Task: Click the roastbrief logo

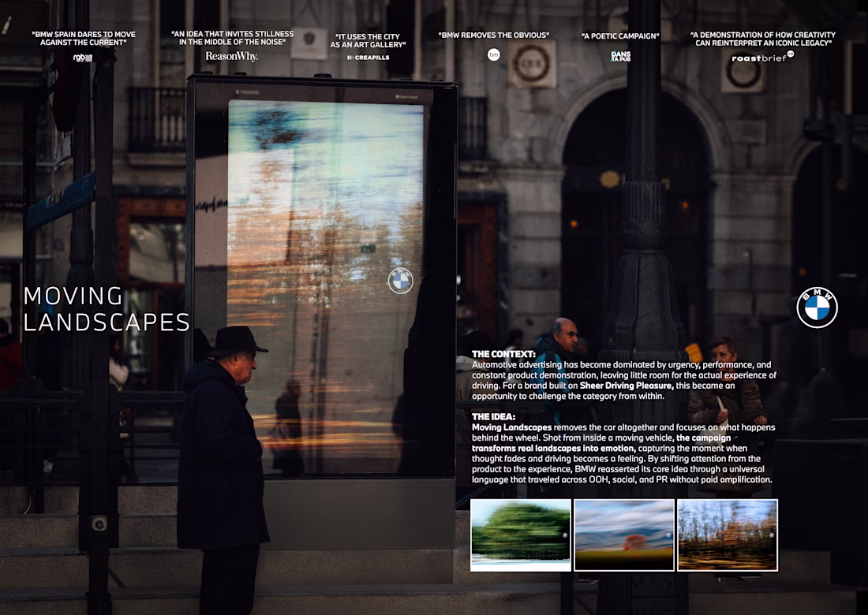Action: [x=762, y=57]
